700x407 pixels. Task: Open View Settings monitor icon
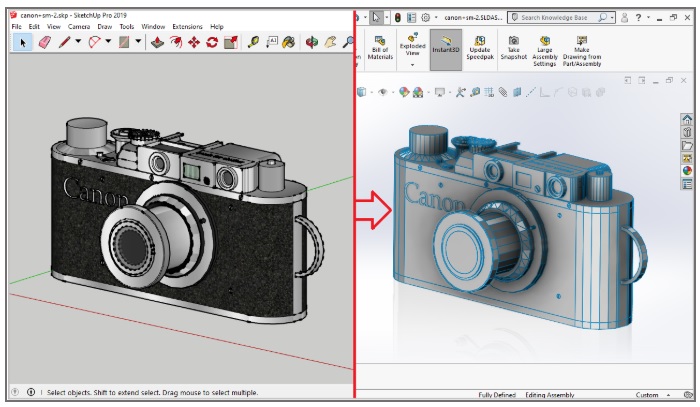[440, 92]
